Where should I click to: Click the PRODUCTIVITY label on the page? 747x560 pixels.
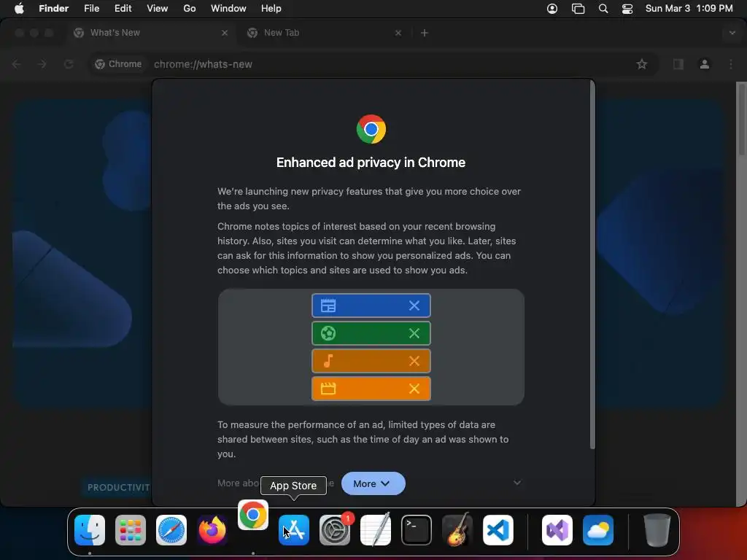118,488
